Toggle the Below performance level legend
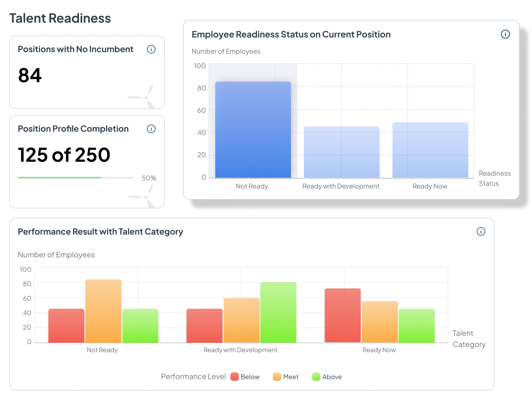 [x=250, y=377]
